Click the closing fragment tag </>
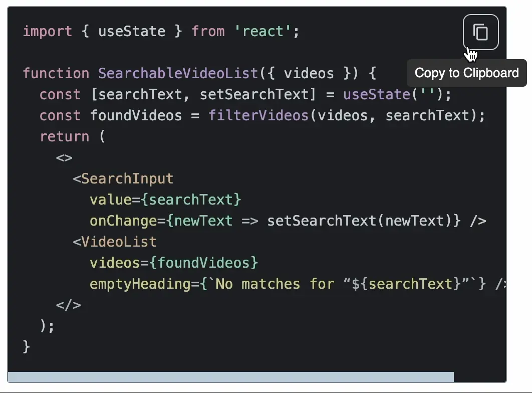The height and width of the screenshot is (393, 532). click(x=69, y=305)
